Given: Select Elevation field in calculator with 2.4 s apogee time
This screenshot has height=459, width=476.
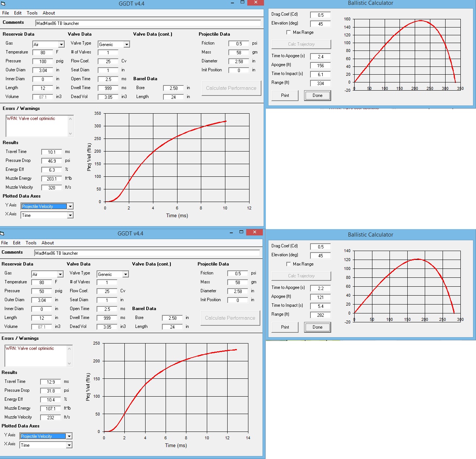Looking at the screenshot, I should [x=320, y=24].
